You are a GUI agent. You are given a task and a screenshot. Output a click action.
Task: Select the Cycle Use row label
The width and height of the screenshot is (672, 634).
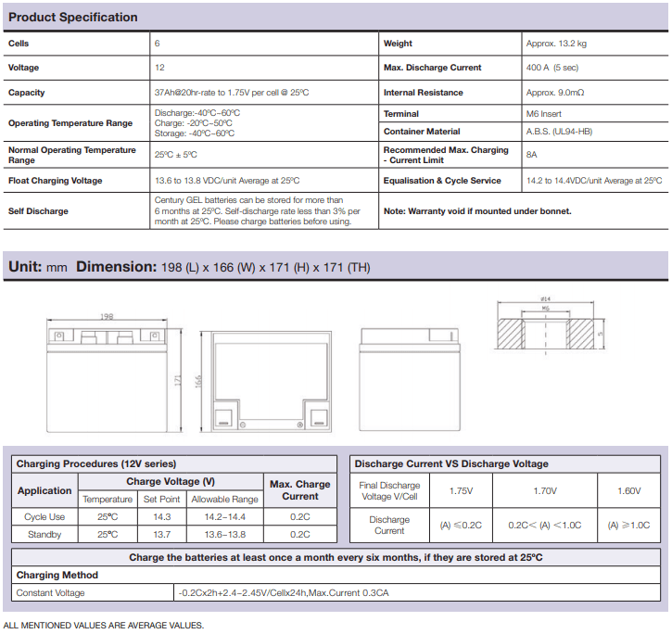pyautogui.click(x=44, y=516)
